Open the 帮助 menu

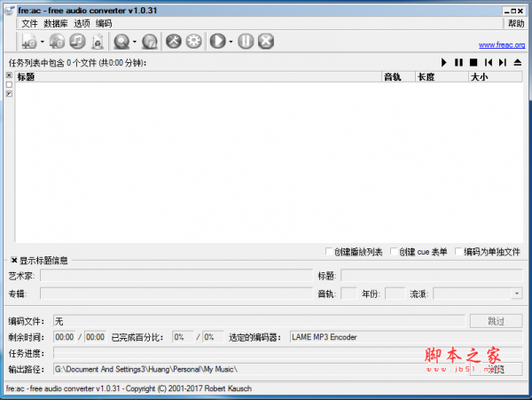516,23
